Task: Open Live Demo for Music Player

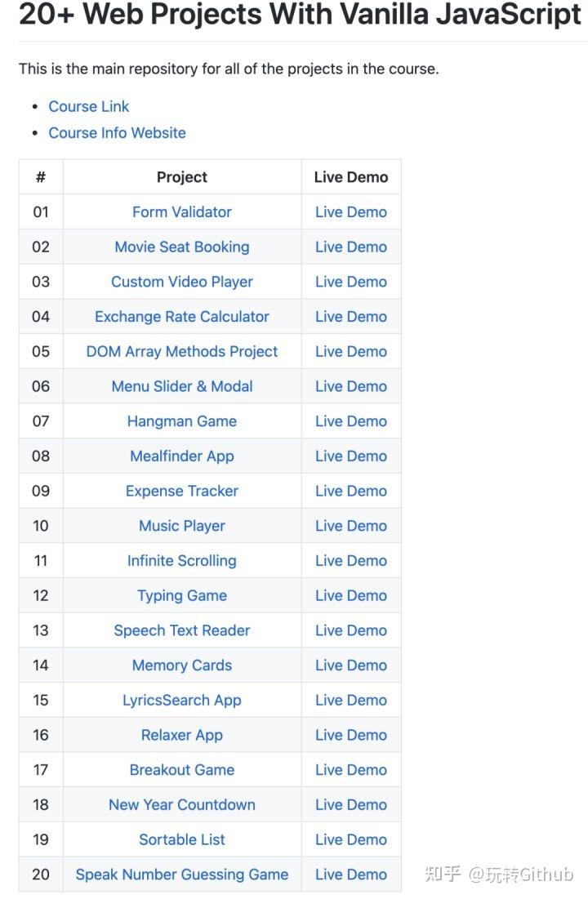Action: (x=350, y=526)
